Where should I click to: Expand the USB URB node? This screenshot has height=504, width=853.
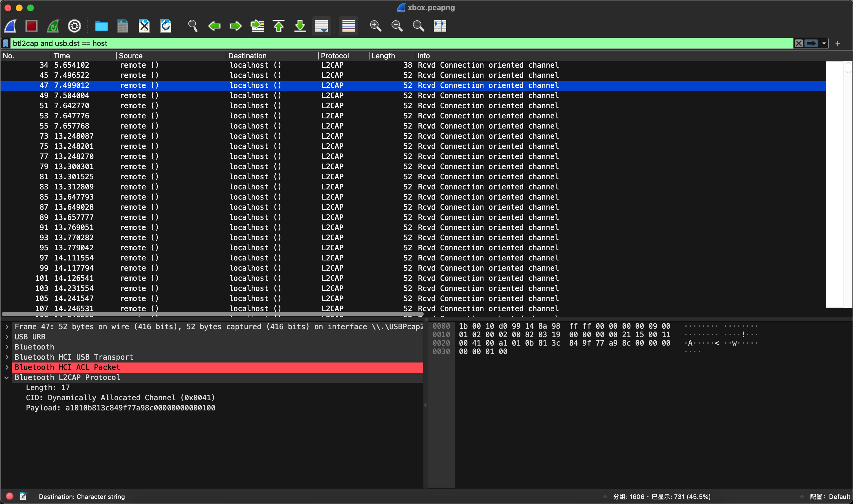7,337
